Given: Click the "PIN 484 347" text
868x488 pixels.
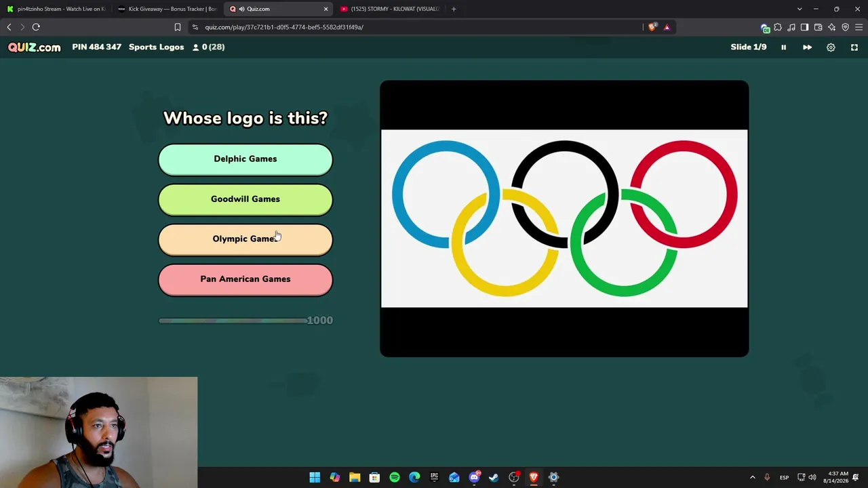Looking at the screenshot, I should click(97, 47).
